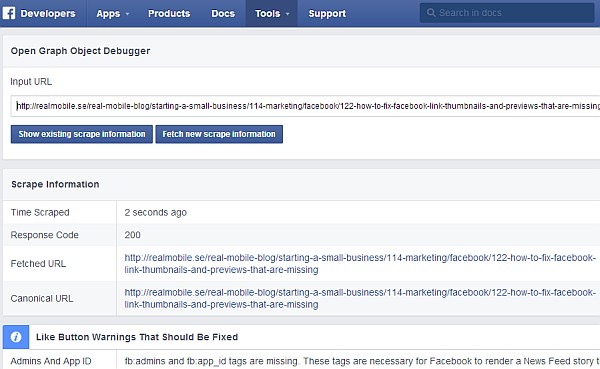Click the search magnifier icon
This screenshot has height=369, width=600.
point(431,13)
